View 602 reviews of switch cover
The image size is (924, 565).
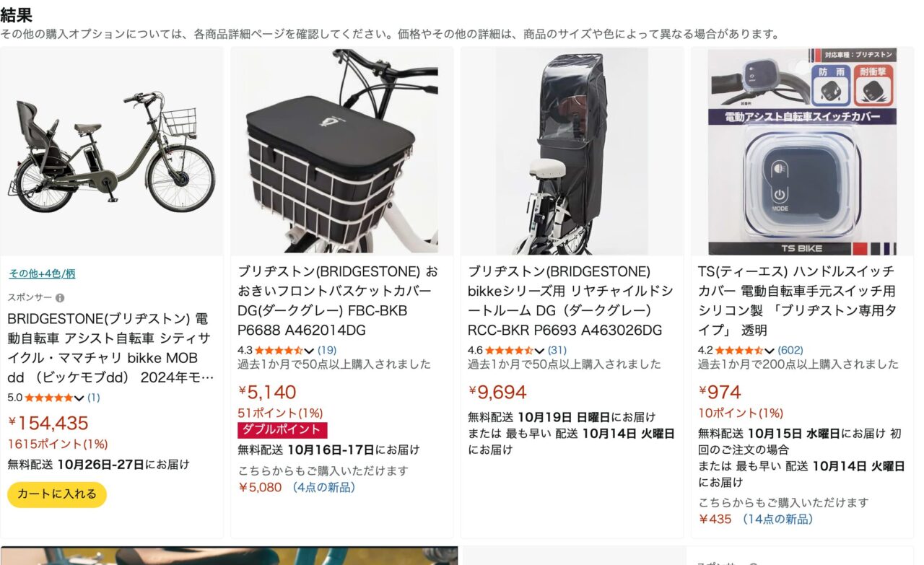pyautogui.click(x=790, y=350)
